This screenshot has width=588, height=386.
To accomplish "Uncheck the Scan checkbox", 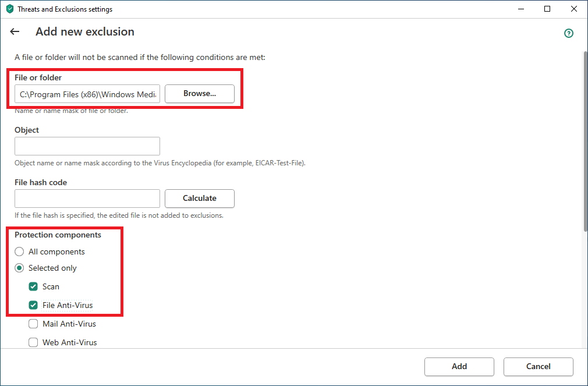I will click(x=34, y=287).
